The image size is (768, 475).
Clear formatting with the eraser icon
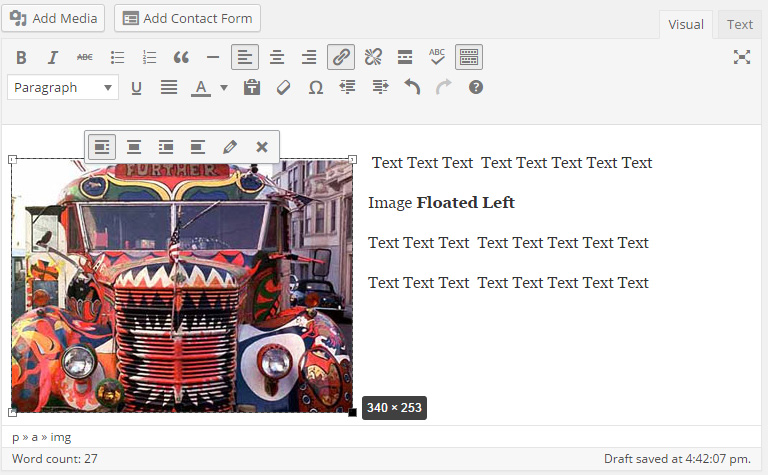pos(283,88)
